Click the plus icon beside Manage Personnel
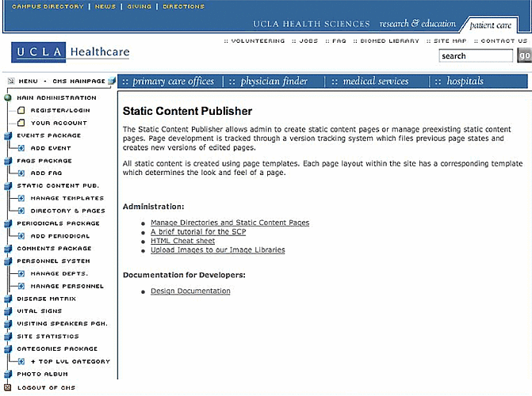 tap(21, 286)
